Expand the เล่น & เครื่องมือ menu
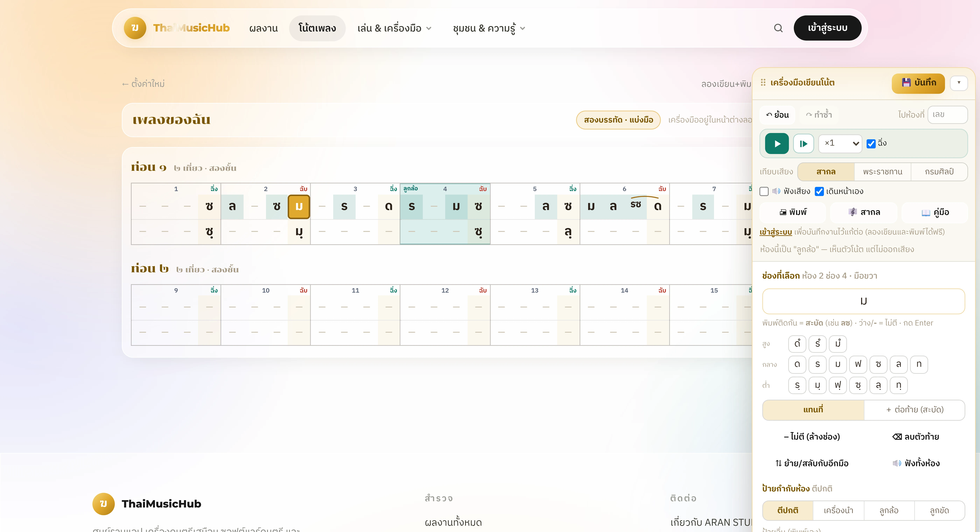Image resolution: width=980 pixels, height=532 pixels. tap(394, 28)
